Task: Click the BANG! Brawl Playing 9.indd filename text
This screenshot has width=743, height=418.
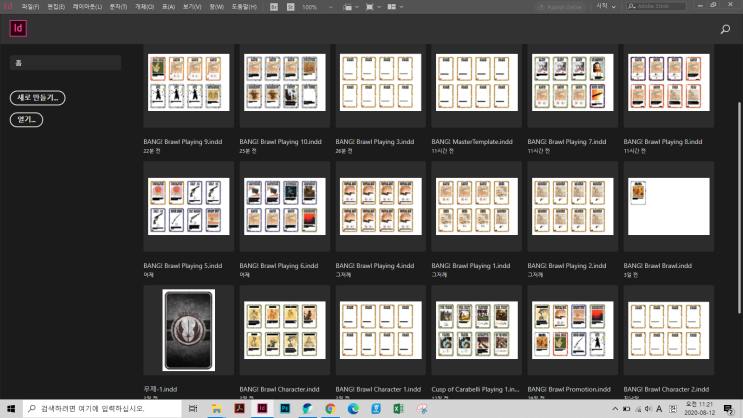Action: point(183,142)
